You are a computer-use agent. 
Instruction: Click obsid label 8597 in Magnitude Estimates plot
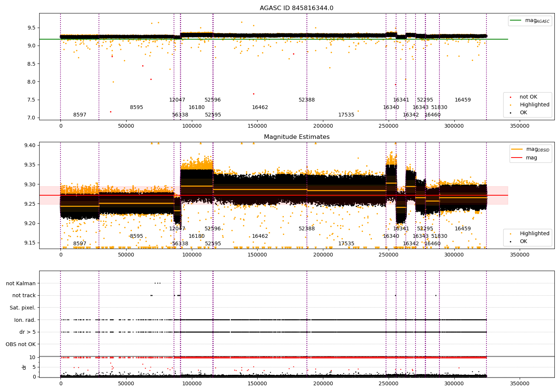(x=80, y=244)
